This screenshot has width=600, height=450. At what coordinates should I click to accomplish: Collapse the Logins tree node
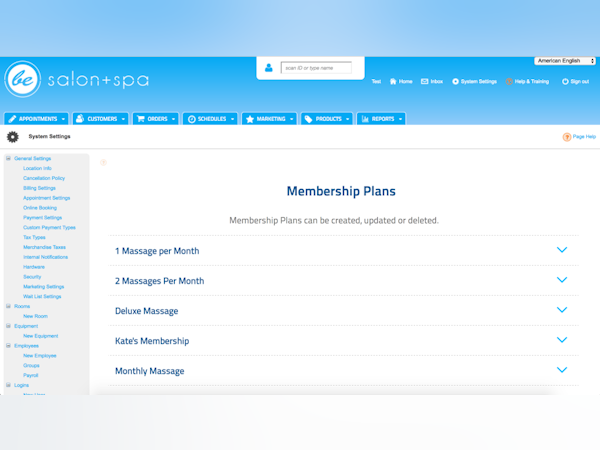8,385
